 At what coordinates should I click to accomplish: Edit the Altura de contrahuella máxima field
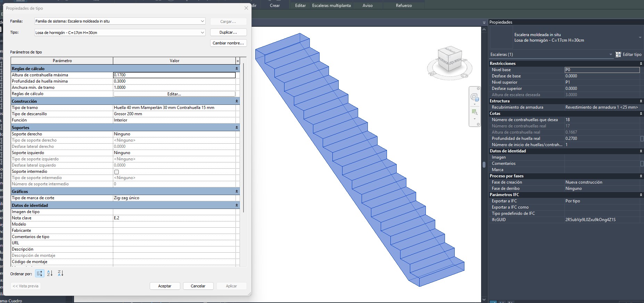174,75
